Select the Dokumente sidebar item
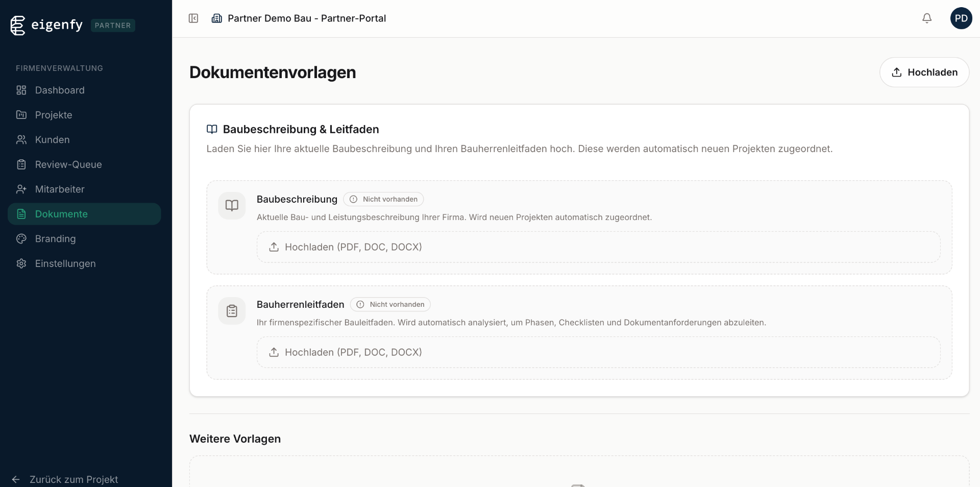Viewport: 980px width, 487px height. (61, 214)
